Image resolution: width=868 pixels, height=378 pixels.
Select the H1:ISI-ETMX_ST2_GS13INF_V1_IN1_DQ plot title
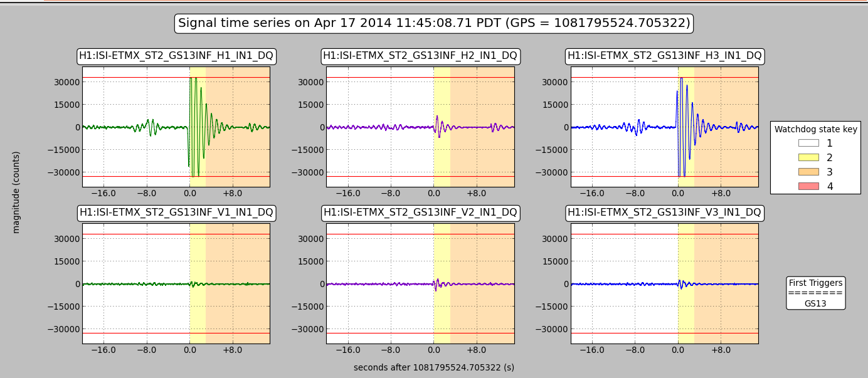[x=176, y=213]
